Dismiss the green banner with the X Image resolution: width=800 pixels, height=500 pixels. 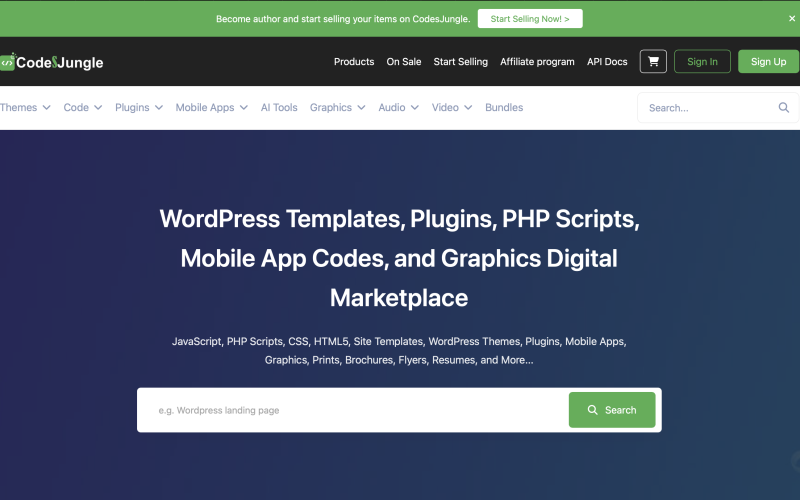[792, 18]
